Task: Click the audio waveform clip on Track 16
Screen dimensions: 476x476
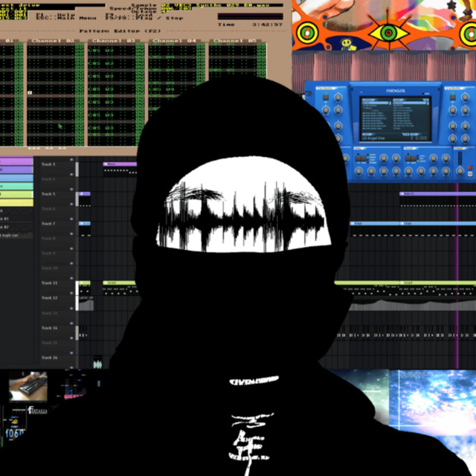Action: coord(97,364)
